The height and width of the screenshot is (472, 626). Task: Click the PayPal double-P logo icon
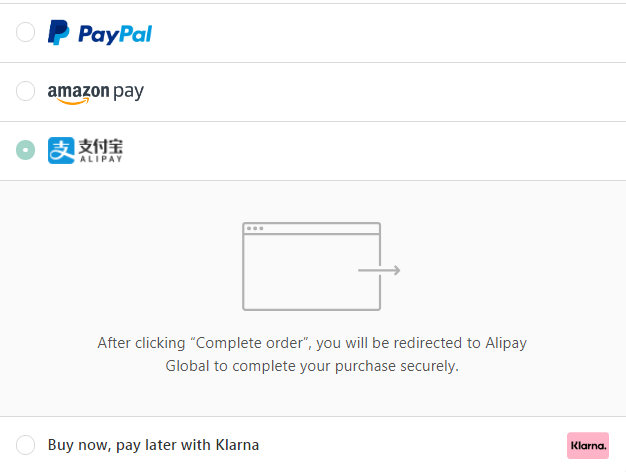[59, 33]
